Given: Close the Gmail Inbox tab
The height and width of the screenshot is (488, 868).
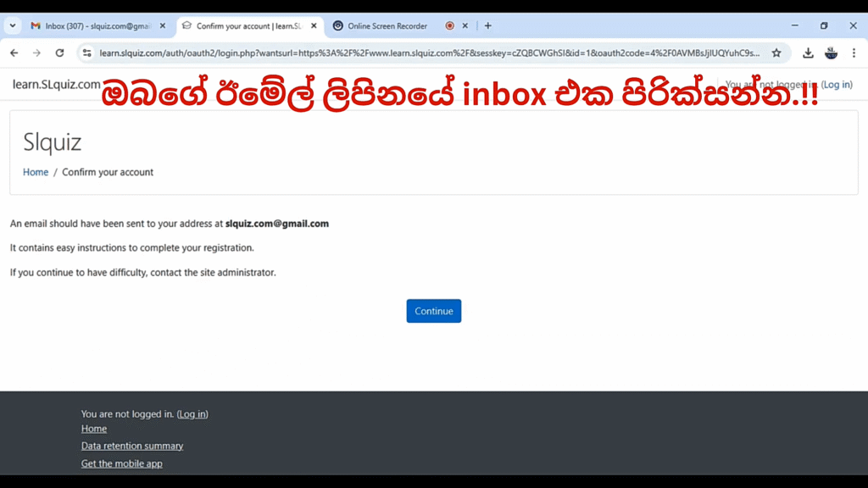Looking at the screenshot, I should pos(162,26).
